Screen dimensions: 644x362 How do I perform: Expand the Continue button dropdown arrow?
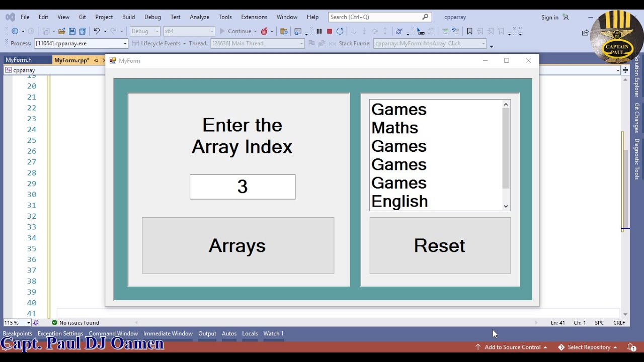[x=255, y=31]
